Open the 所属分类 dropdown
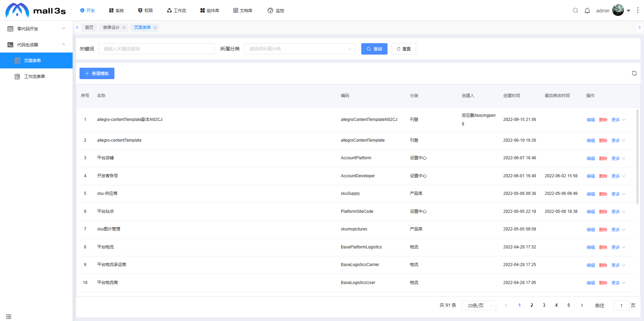The image size is (644, 321). coord(300,49)
